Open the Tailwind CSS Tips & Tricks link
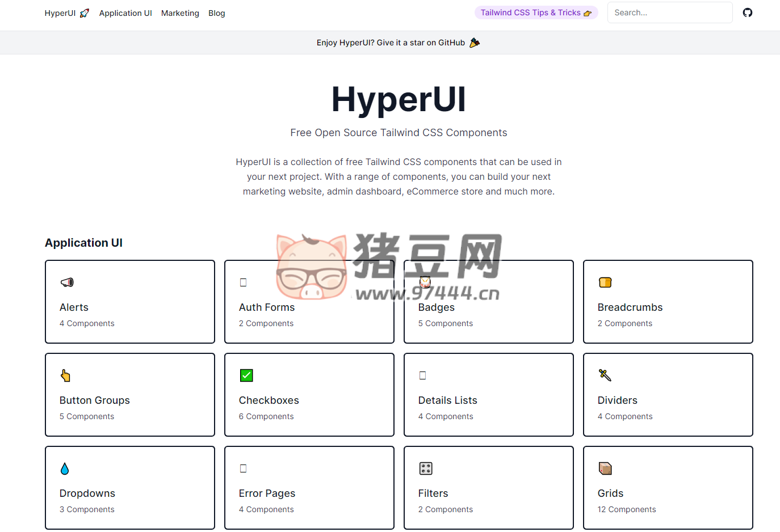Image resolution: width=780 pixels, height=532 pixels. 536,12
